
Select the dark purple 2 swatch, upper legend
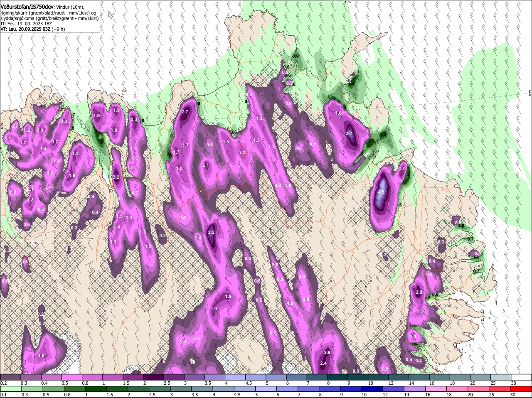153,377
